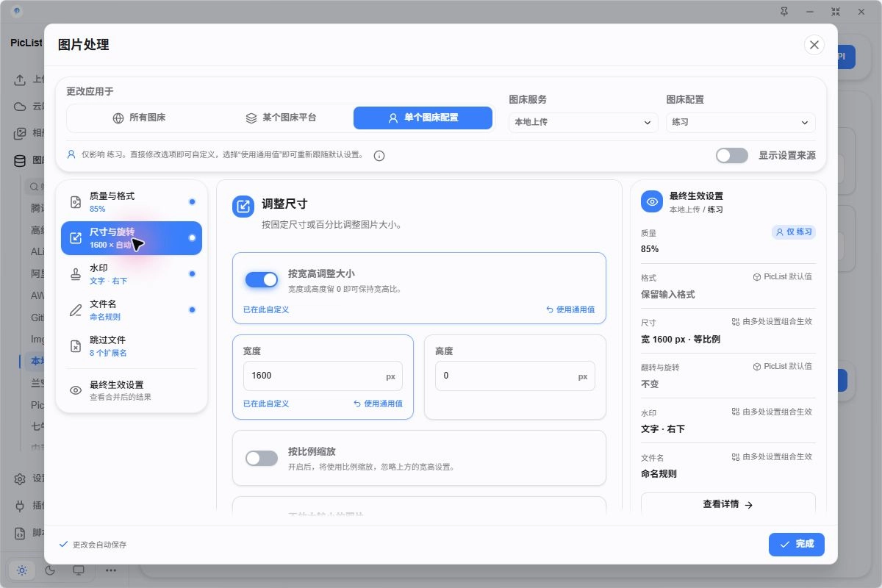Select dark theme moon icon in main window
Screen dimensions: 882x588
51,570
